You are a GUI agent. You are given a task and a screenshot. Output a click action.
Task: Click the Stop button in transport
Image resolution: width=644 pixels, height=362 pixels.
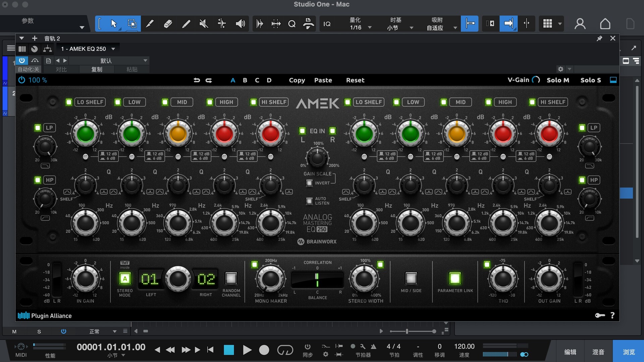click(229, 350)
